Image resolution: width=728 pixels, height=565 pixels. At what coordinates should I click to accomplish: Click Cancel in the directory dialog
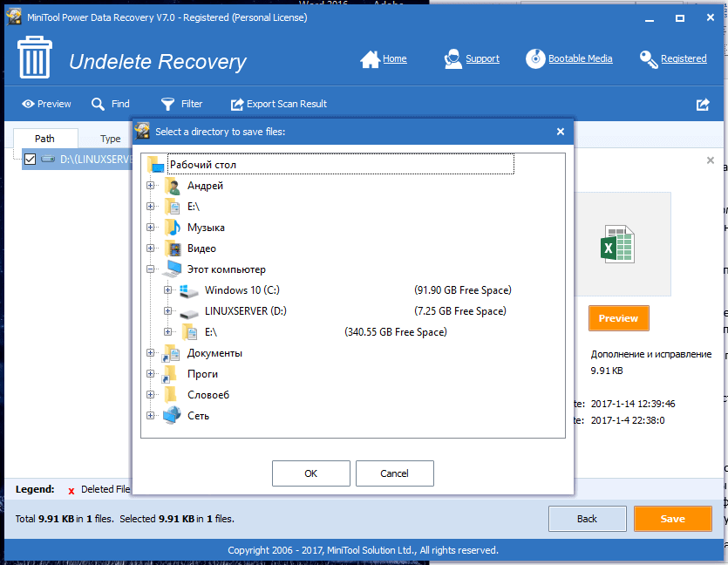coord(394,473)
